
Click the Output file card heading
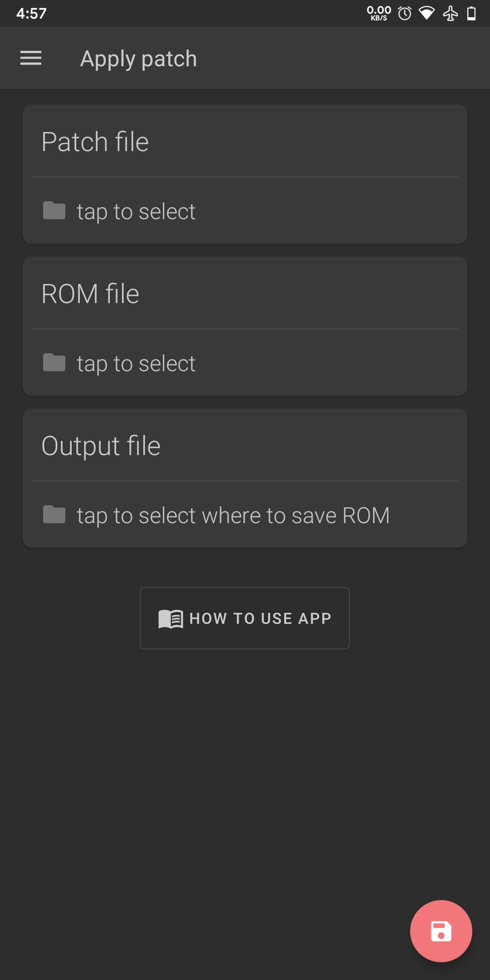coord(101,446)
